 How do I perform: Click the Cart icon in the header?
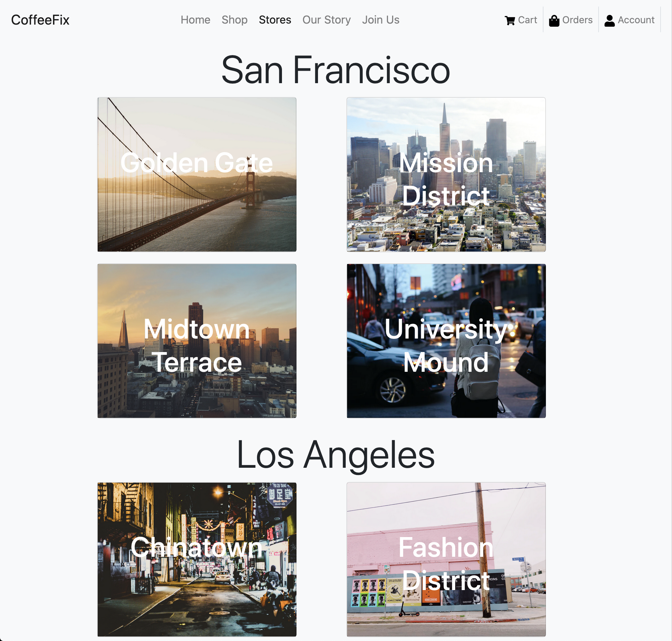pos(511,20)
